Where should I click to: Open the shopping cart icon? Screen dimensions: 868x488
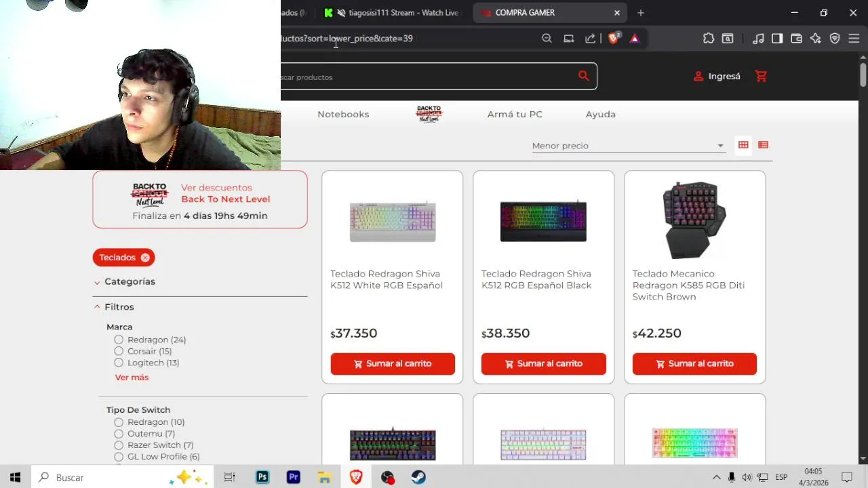point(761,77)
